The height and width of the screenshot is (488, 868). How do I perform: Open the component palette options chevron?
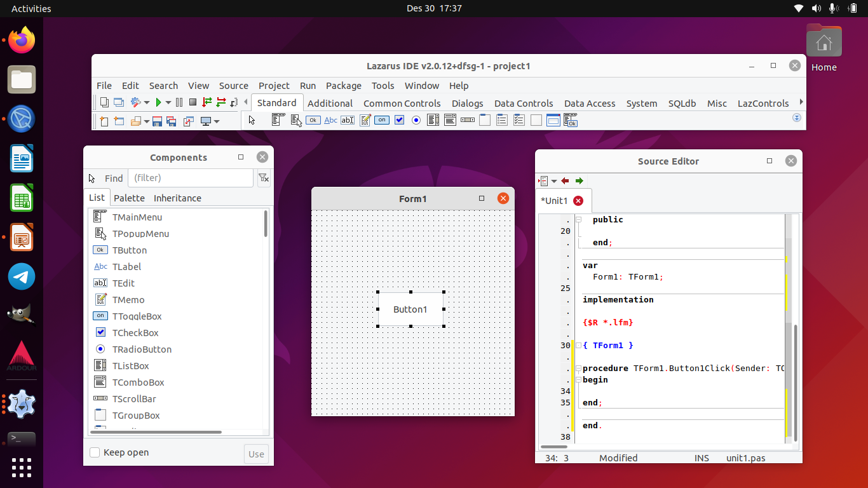click(x=797, y=118)
